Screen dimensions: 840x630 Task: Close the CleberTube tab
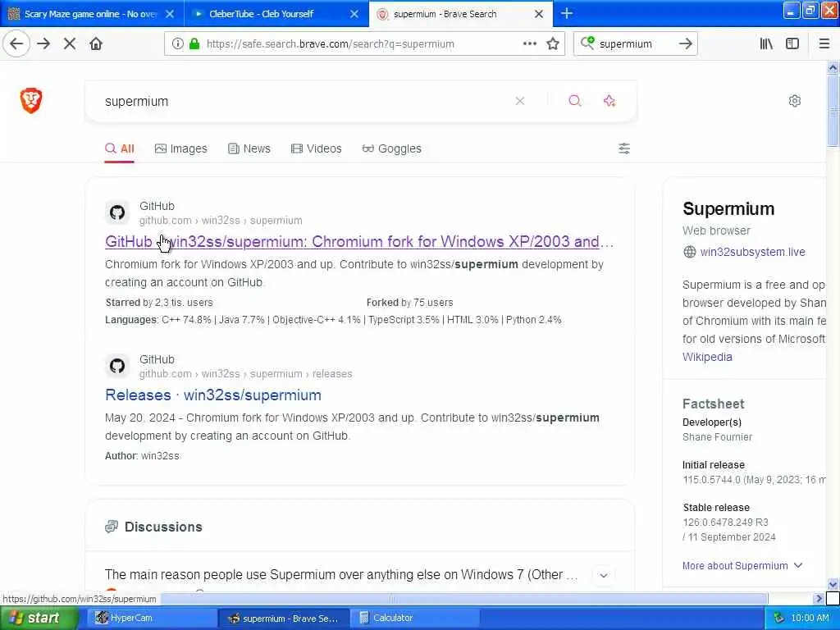tap(354, 14)
